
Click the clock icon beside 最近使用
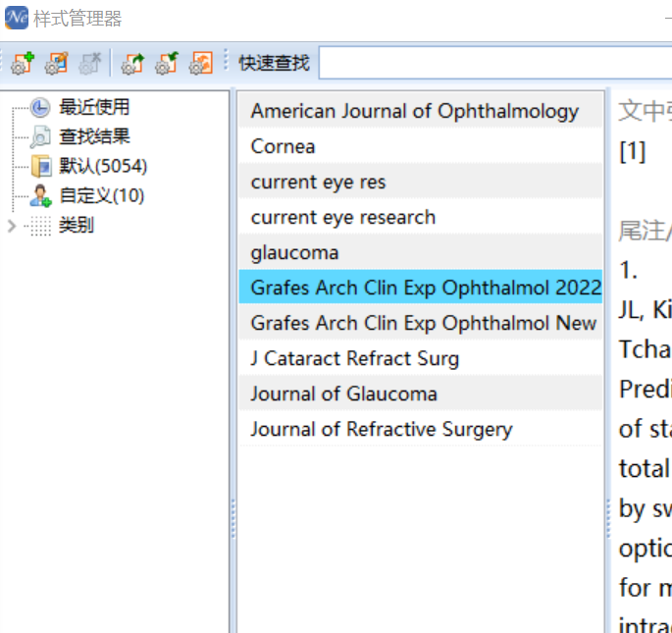(x=40, y=108)
